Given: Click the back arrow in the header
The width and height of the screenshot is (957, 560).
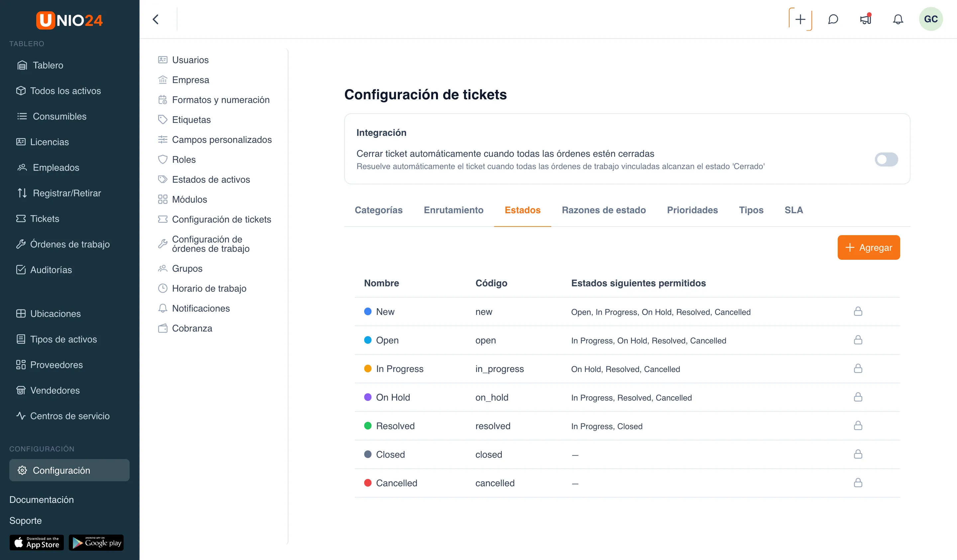Looking at the screenshot, I should 156,19.
